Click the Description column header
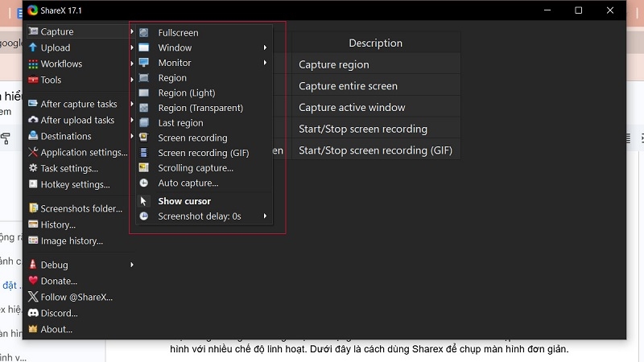The width and height of the screenshot is (644, 362). pyautogui.click(x=376, y=43)
